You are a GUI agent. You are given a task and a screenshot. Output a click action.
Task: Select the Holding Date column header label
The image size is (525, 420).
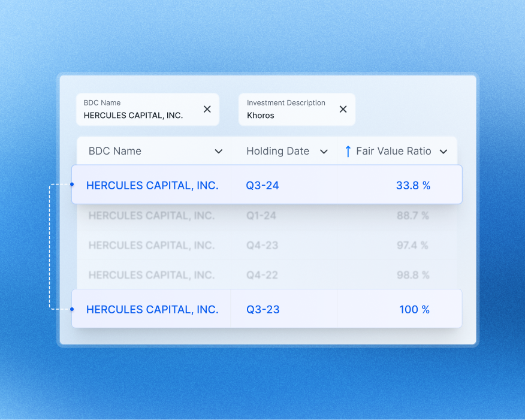pos(277,151)
